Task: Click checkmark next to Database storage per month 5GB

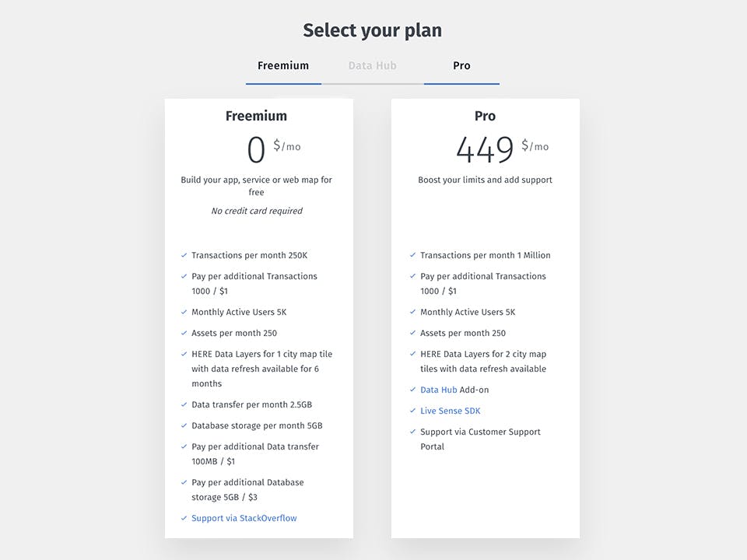Action: [184, 425]
